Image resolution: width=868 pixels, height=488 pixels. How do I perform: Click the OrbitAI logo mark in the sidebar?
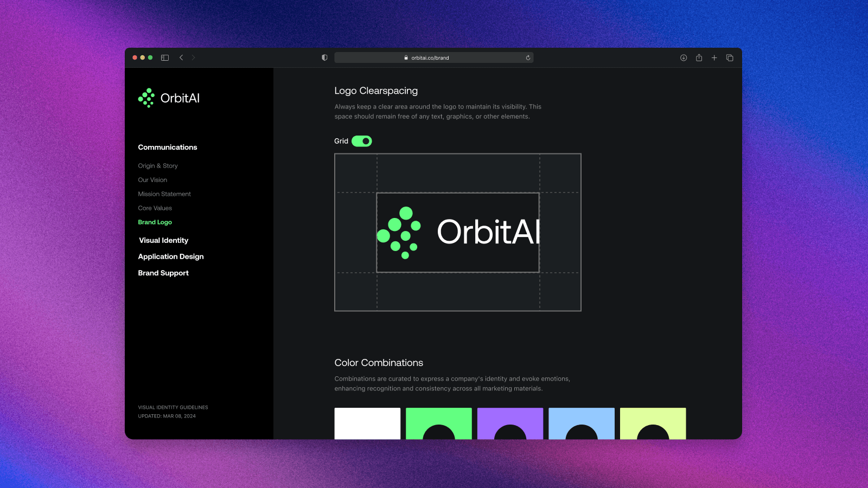click(x=146, y=98)
